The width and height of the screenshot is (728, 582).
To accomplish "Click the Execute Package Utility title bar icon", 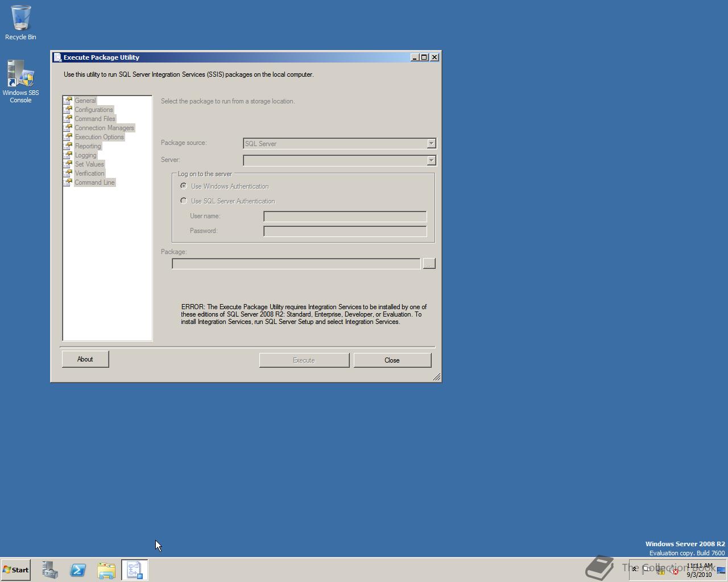I will [x=57, y=57].
